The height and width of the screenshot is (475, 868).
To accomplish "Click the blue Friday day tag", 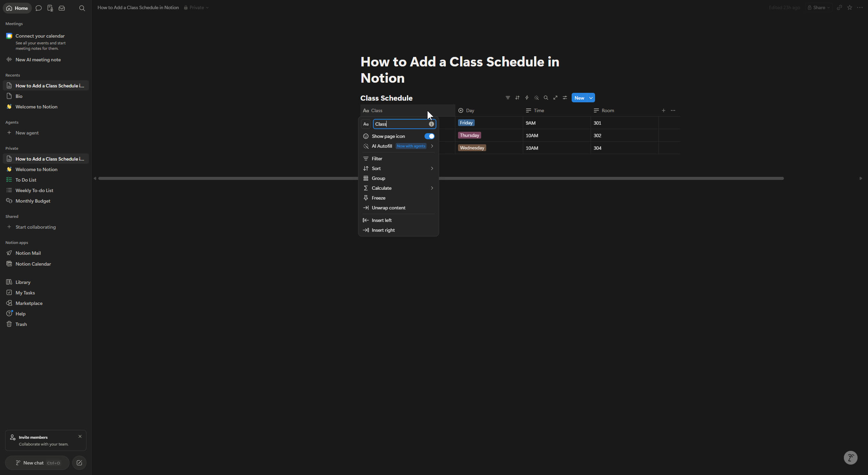I will (x=466, y=123).
